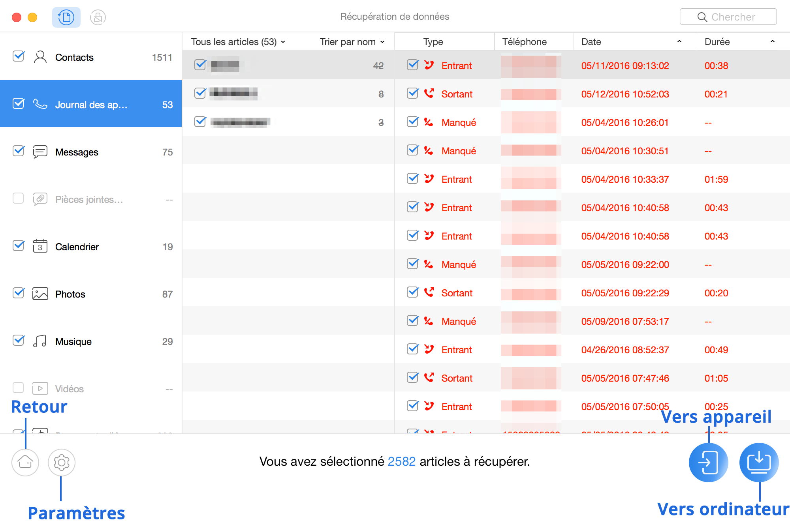Click the Vidéos play icon
Viewport: 790px width, 532px height.
40,388
